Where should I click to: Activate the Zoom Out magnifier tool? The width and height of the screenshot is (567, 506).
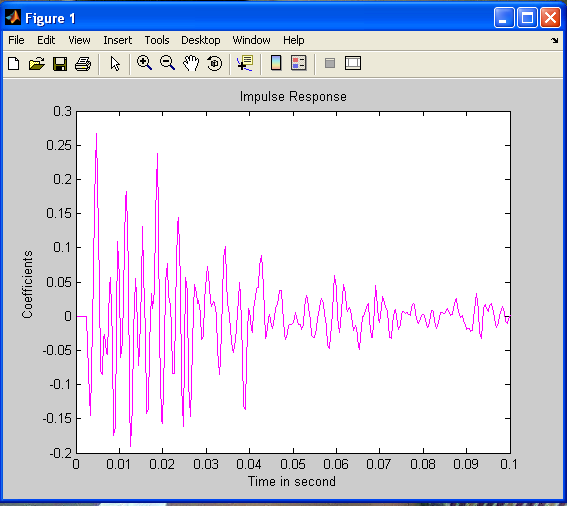point(167,63)
